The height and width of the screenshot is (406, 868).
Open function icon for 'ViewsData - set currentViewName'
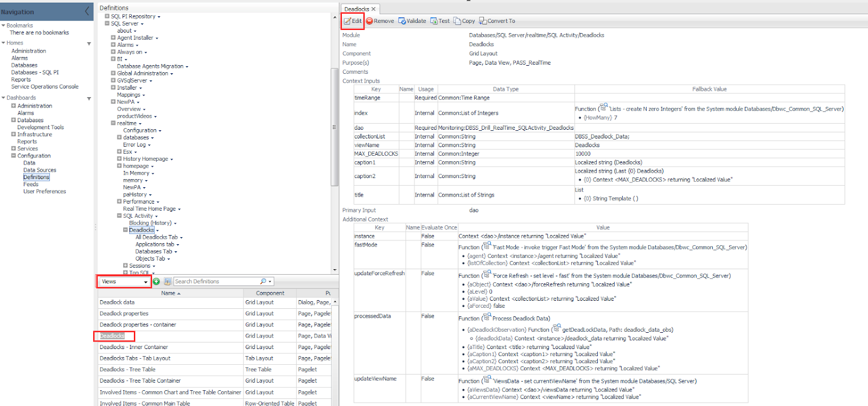coord(487,379)
